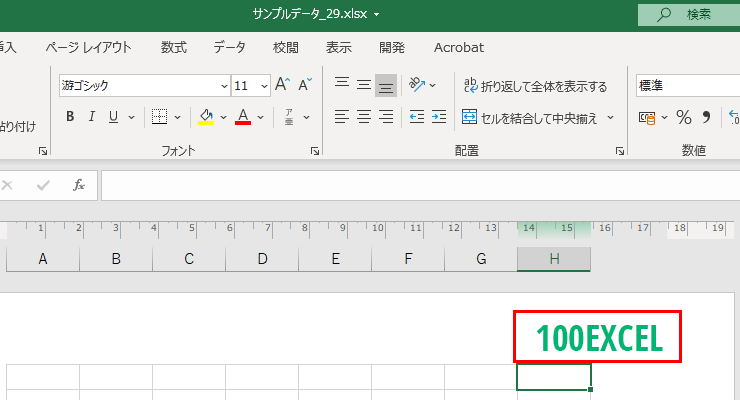Image resolution: width=740 pixels, height=400 pixels.
Task: Increase font size
Action: click(282, 84)
